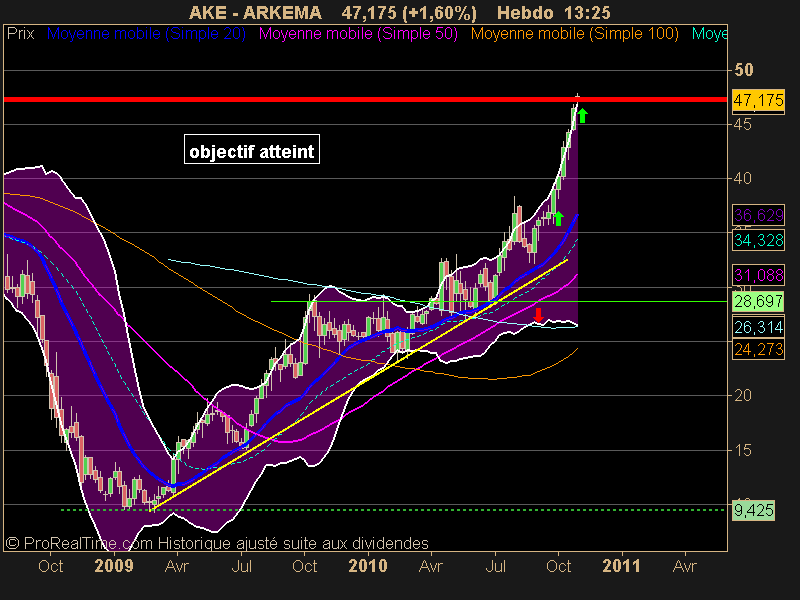The image size is (800, 600).
Task: Click the 2009 year label on the time axis
Action: click(x=114, y=566)
